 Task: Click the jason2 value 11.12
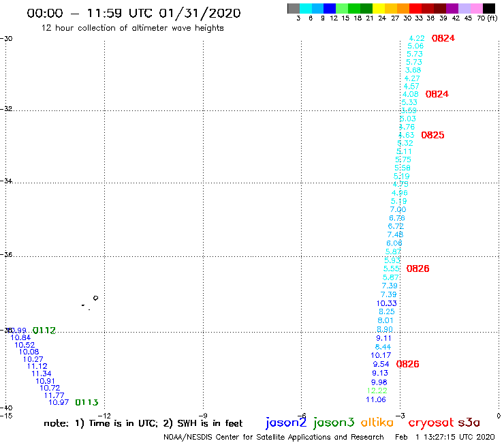pyautogui.click(x=37, y=366)
